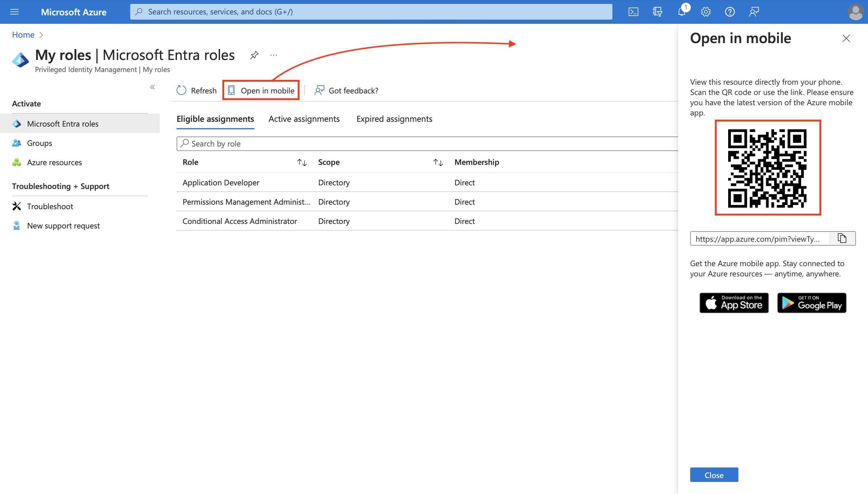
Task: Sort roles by Role column
Action: [302, 162]
